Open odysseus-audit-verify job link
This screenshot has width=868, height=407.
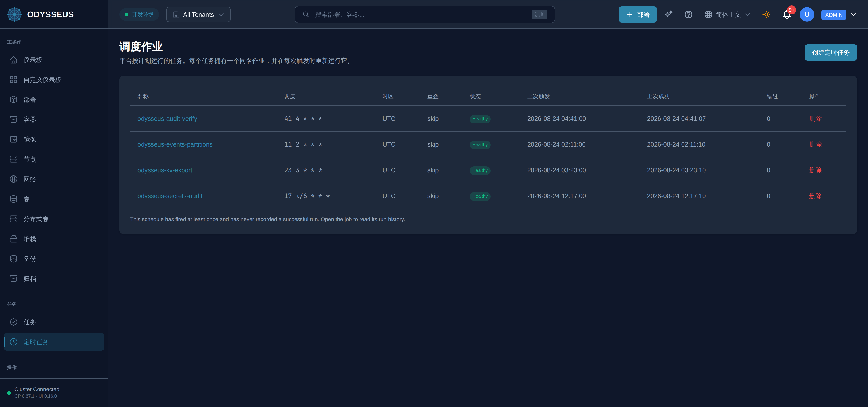(x=167, y=119)
